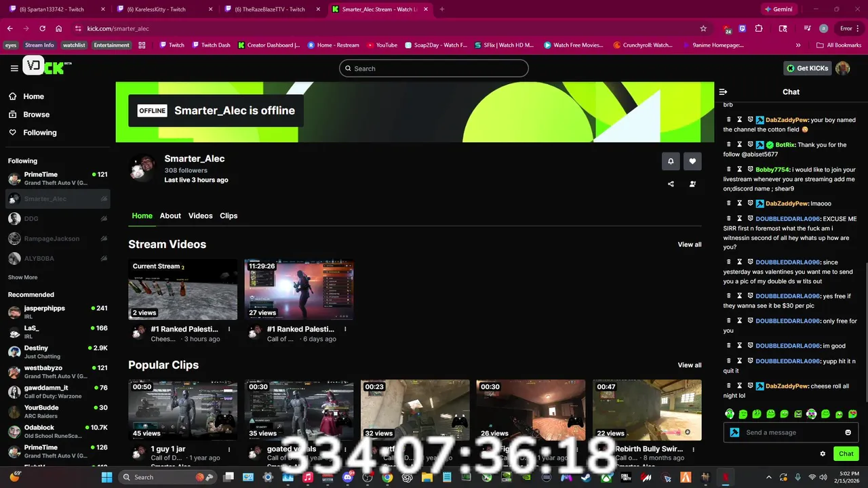Viewport: 868px width, 488px height.
Task: Open options for 11:29:26 video
Action: pos(345,329)
